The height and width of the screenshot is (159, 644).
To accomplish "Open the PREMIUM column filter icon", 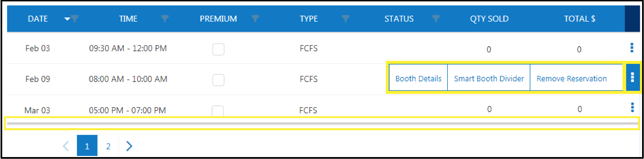I will 255,19.
